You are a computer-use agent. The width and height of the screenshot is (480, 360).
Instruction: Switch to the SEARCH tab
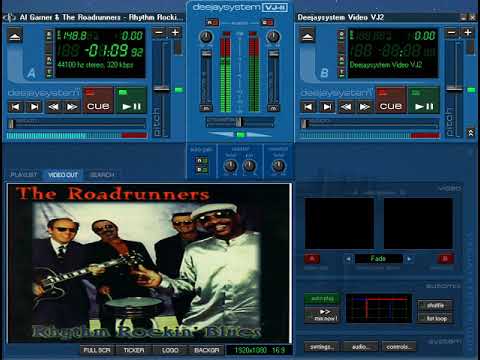tap(102, 175)
